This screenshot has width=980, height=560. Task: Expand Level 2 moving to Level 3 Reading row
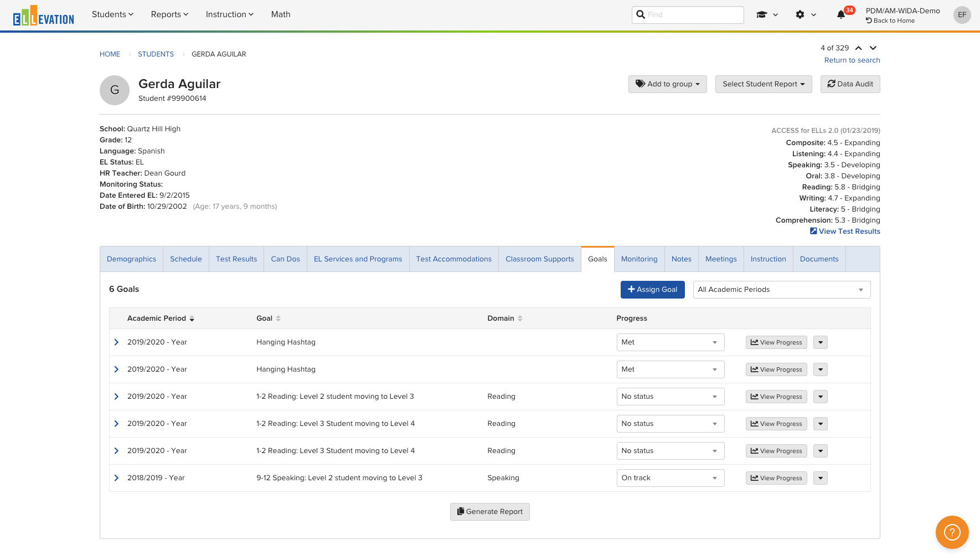point(116,397)
